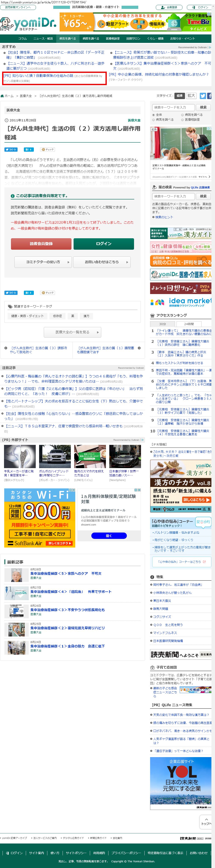Click the Hatena B! button above the keyword tags box
The image size is (215, 868).
[28, 293]
